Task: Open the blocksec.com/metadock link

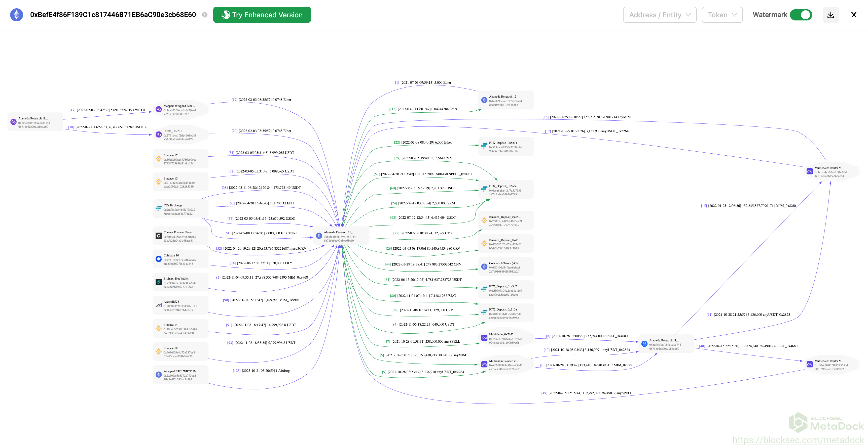Action: (798, 440)
